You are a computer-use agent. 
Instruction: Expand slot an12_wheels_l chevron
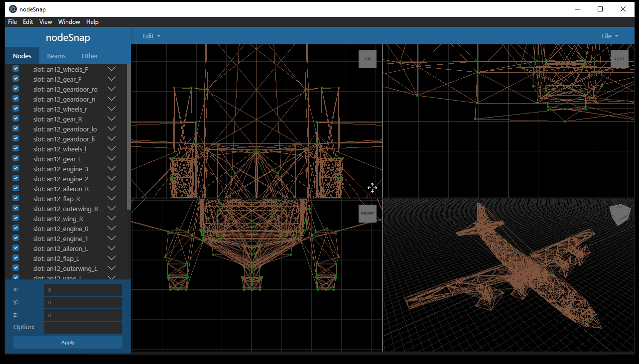tap(112, 149)
